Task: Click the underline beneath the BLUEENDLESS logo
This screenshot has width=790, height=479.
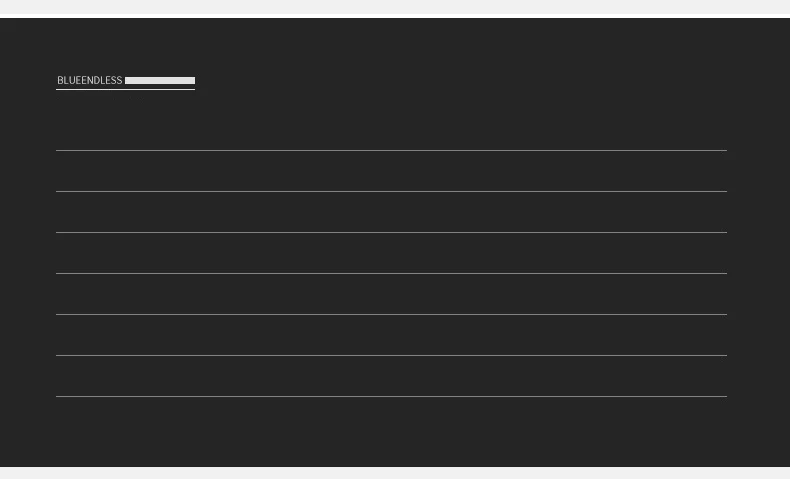Action: (x=125, y=89)
